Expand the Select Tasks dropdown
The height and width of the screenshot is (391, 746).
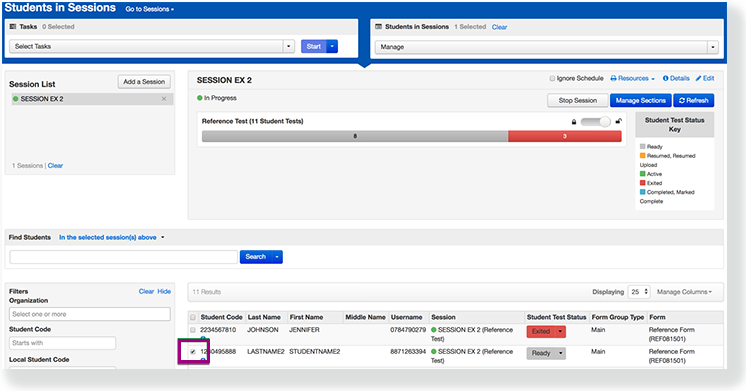288,46
